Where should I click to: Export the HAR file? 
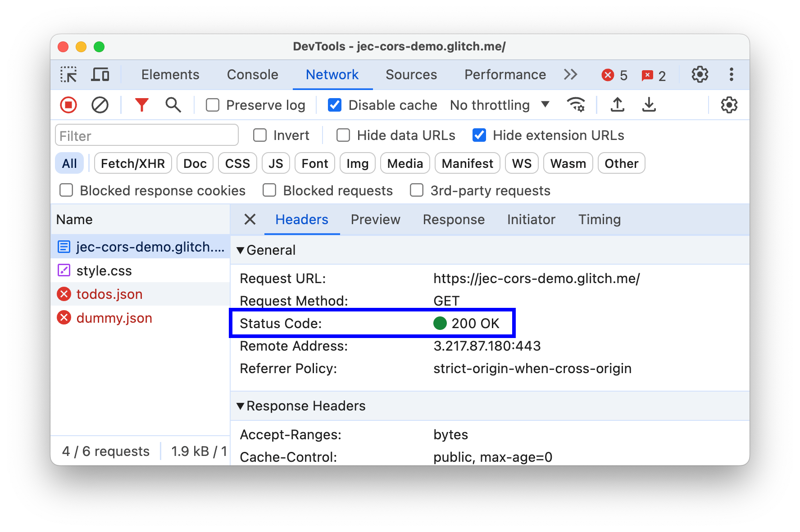(x=649, y=105)
